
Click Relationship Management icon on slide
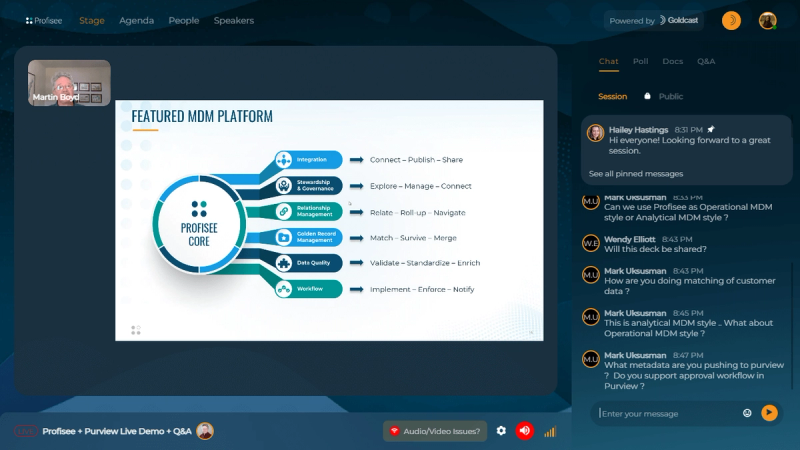click(284, 211)
